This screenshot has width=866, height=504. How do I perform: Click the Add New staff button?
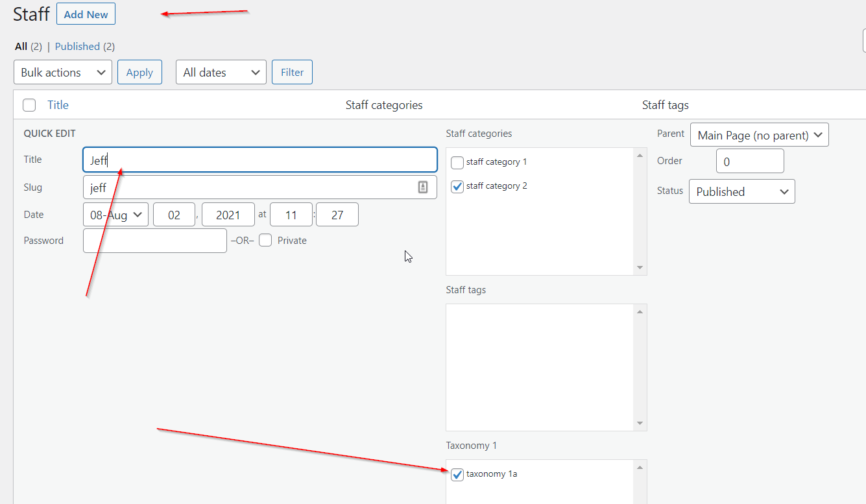pos(86,14)
